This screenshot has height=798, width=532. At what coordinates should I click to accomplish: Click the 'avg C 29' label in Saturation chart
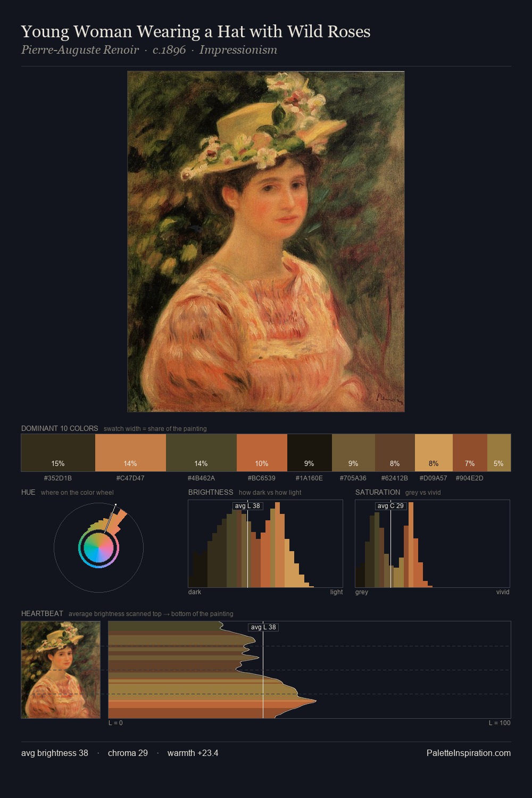click(390, 506)
